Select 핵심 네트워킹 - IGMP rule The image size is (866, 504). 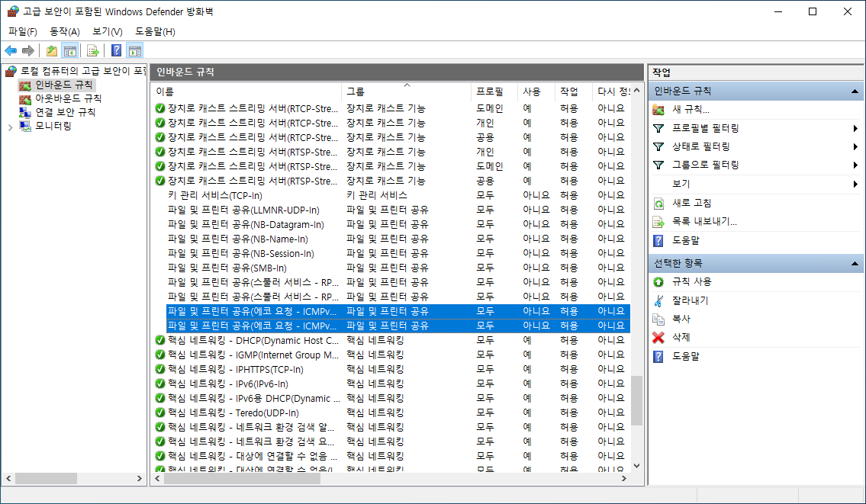253,355
